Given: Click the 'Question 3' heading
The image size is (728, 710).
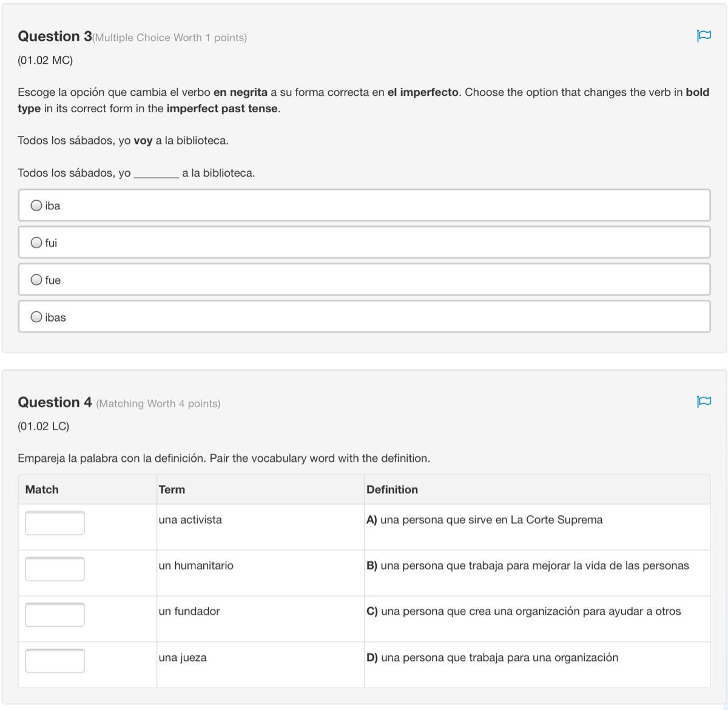Looking at the screenshot, I should [x=55, y=36].
